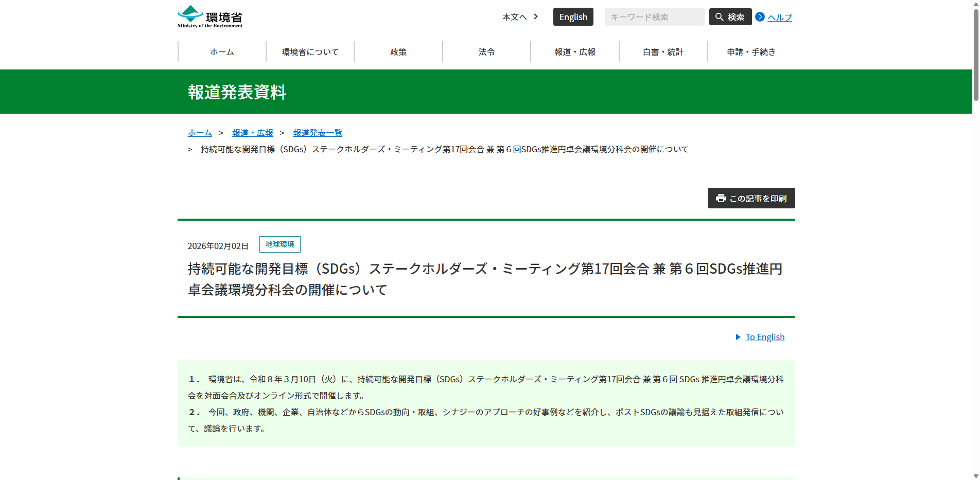
Task: Open the ホーム navigation menu item
Action: 222,52
